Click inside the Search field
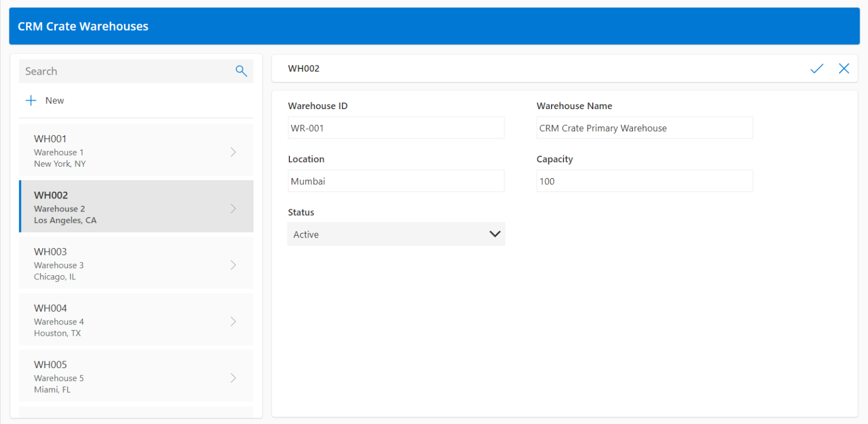This screenshot has width=868, height=424. (x=113, y=71)
